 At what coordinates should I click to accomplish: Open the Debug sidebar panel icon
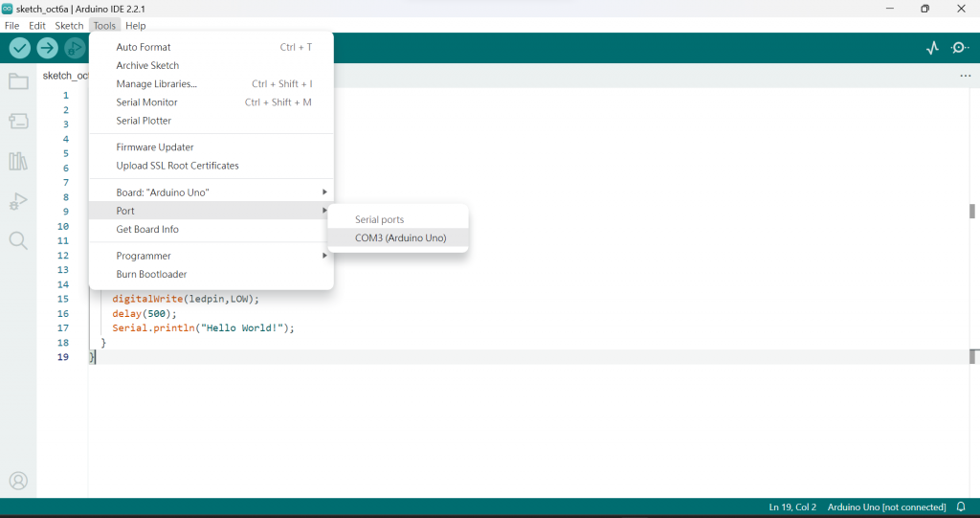click(18, 201)
